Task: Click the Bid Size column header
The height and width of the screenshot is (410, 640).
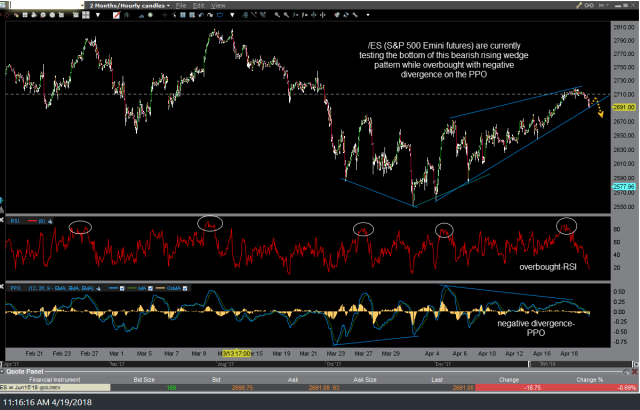Action: [x=144, y=379]
